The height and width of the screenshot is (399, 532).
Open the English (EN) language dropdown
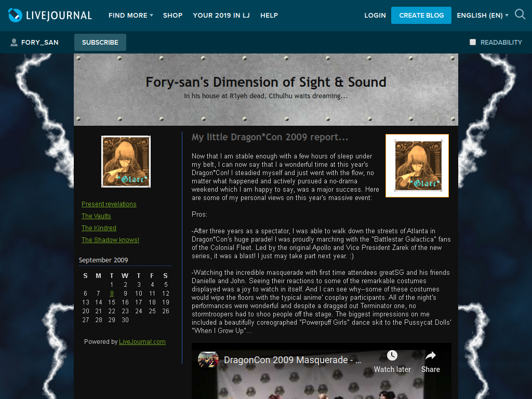coord(483,15)
